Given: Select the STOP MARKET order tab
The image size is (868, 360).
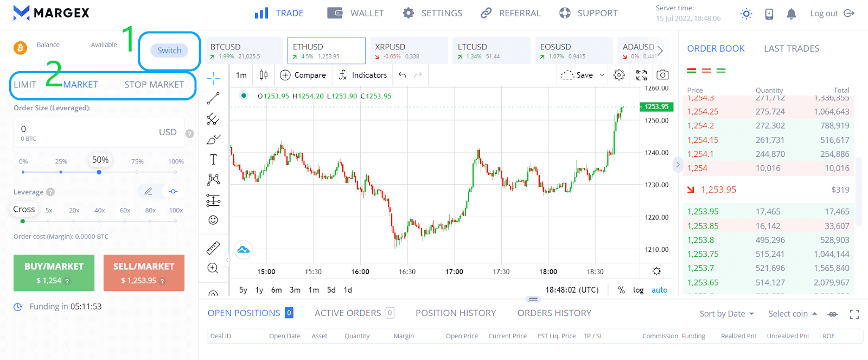Looking at the screenshot, I should pos(154,85).
